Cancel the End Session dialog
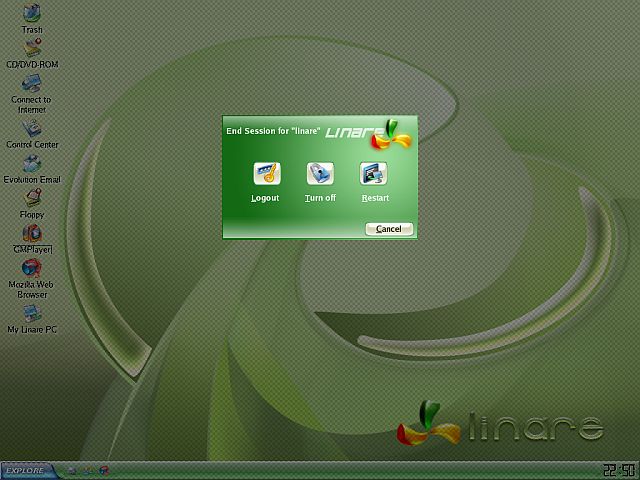640x480 pixels. (388, 229)
